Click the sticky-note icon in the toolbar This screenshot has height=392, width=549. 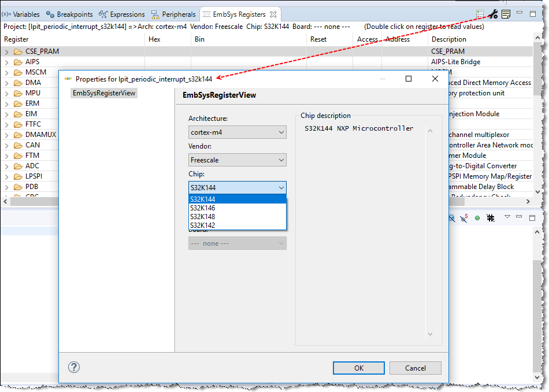(505, 13)
